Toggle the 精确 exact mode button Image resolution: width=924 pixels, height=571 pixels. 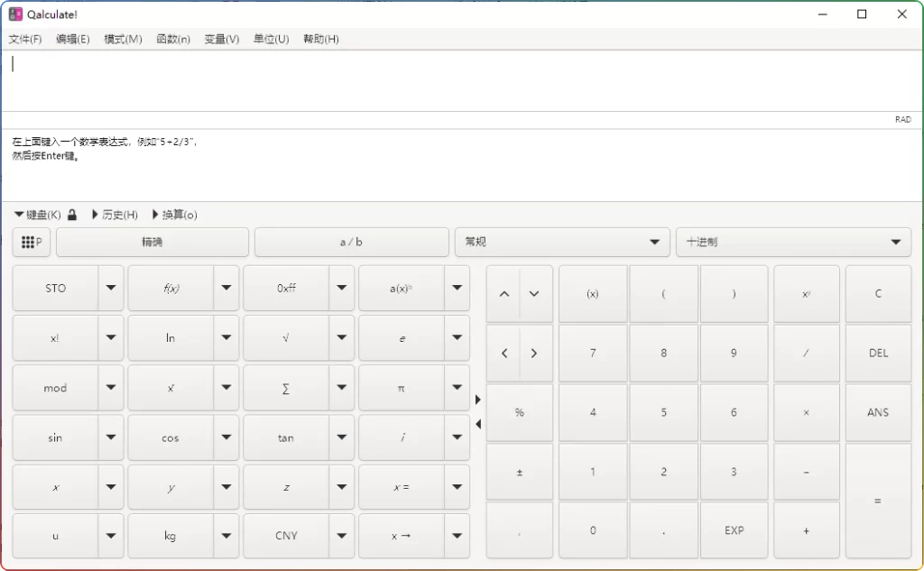point(151,242)
